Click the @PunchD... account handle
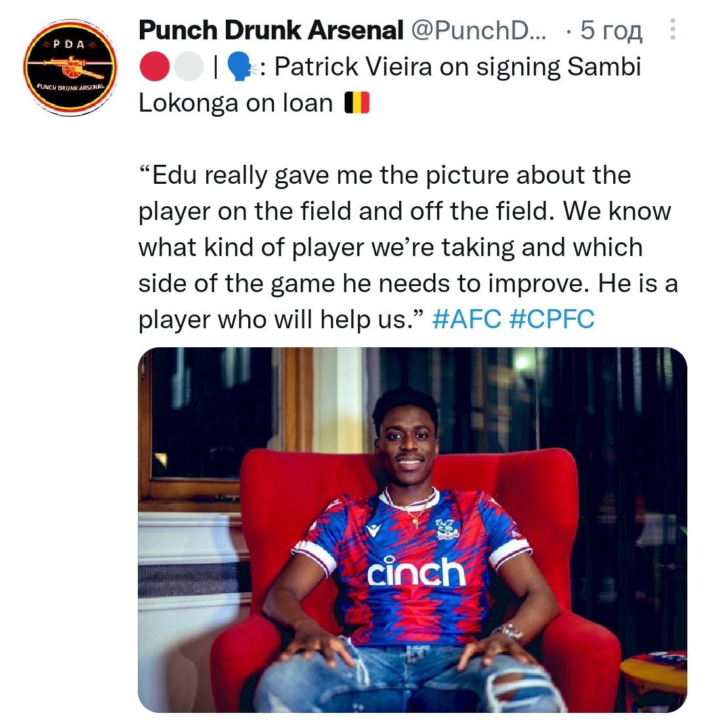The image size is (709, 728). (477, 30)
